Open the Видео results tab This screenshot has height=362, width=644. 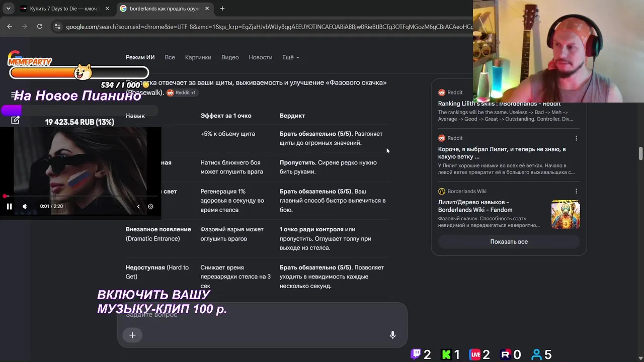tap(230, 57)
